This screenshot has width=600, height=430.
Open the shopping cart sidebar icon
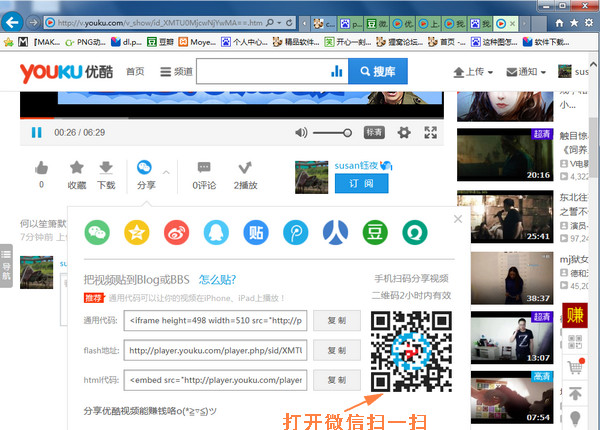[x=575, y=366]
